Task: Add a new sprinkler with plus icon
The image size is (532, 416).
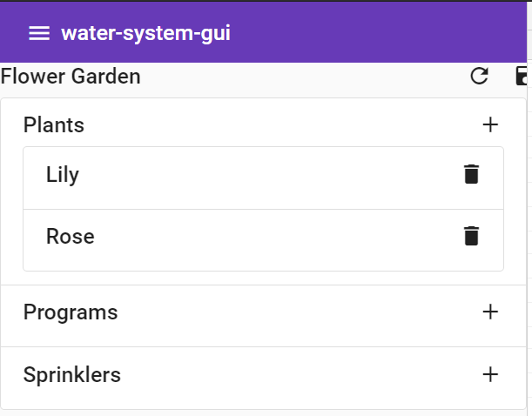Action: (x=490, y=375)
